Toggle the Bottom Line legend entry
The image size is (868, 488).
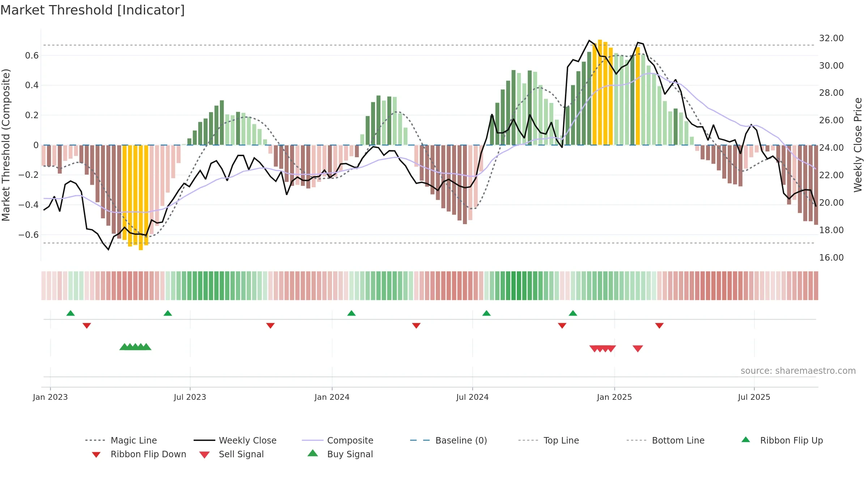coord(665,440)
